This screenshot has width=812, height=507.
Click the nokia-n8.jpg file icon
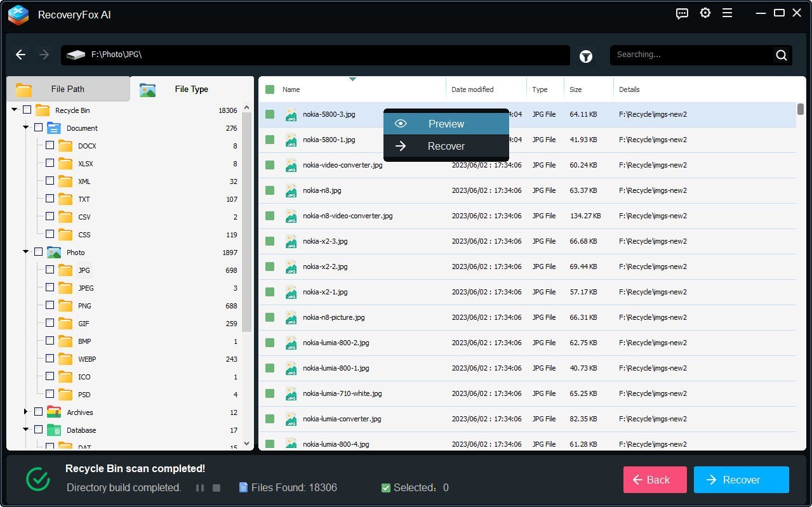[x=291, y=190]
